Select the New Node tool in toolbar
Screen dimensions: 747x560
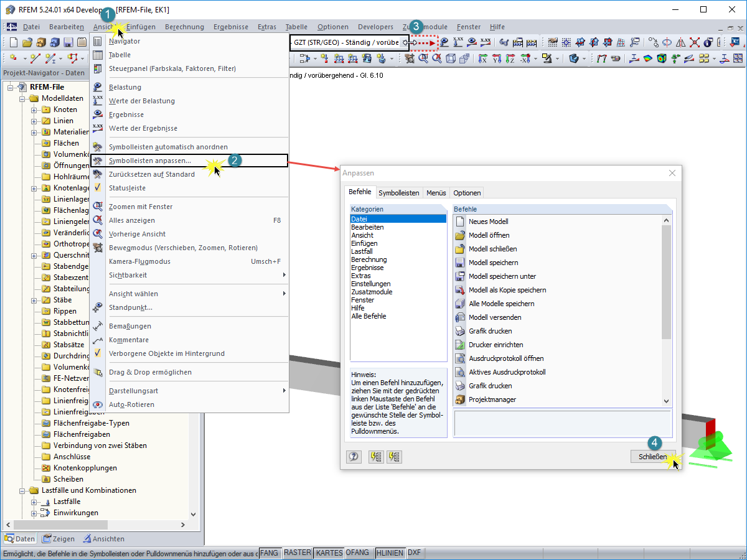tap(13, 58)
